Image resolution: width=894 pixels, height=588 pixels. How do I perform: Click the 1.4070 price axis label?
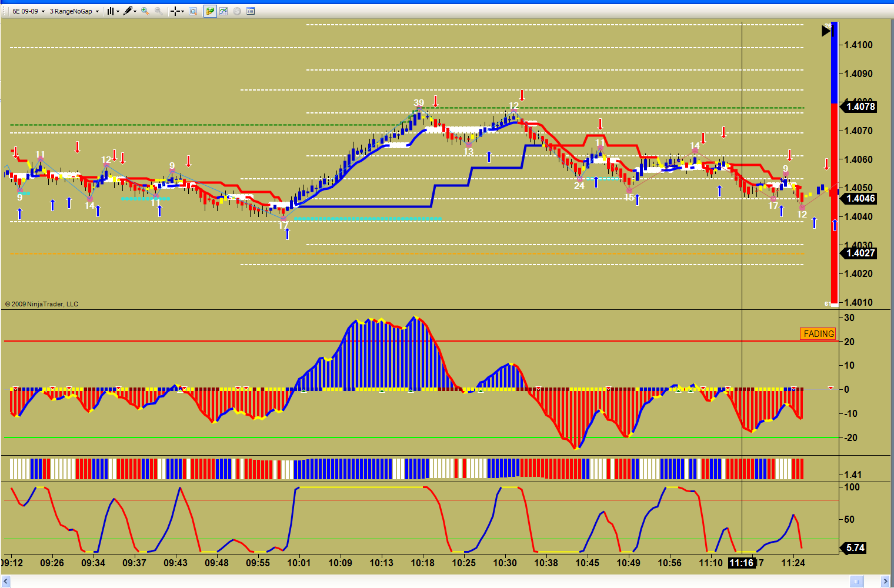859,131
